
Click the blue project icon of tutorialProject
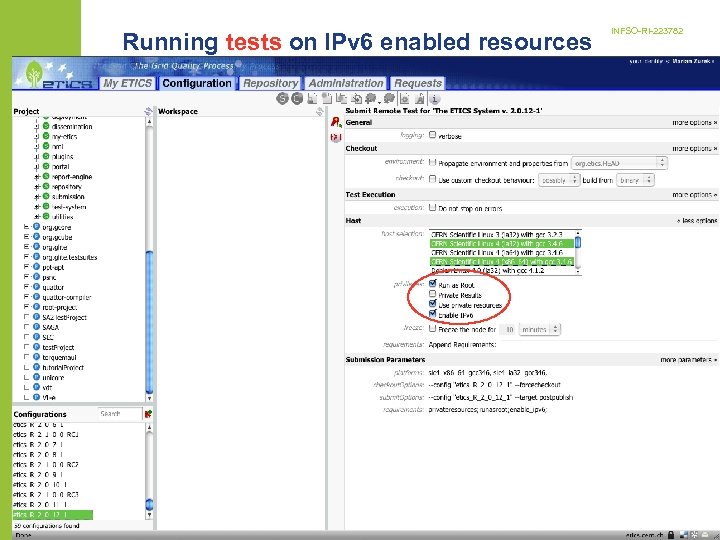pyautogui.click(x=36, y=367)
